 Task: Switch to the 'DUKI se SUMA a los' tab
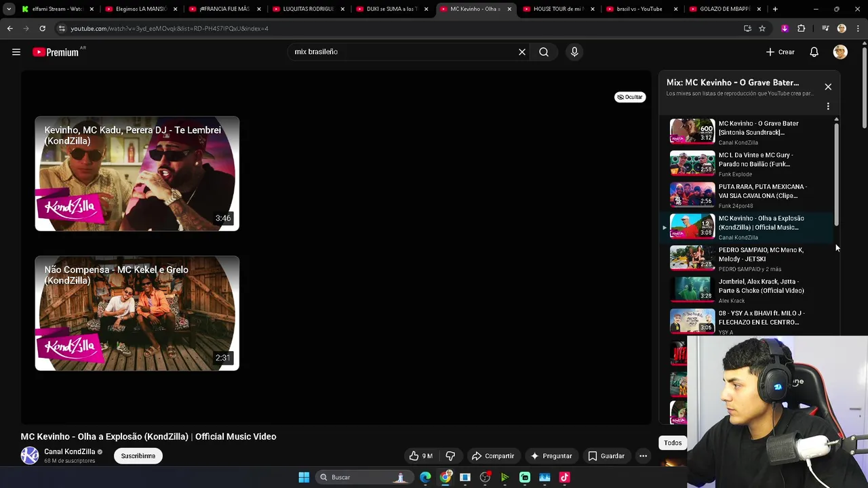point(391,9)
